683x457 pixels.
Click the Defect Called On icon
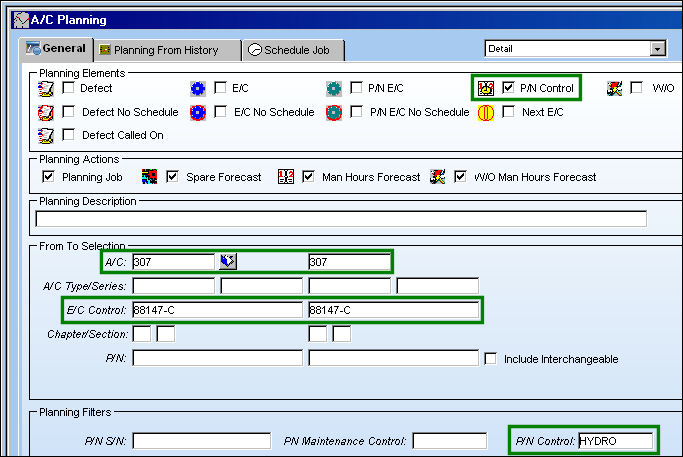pos(46,135)
